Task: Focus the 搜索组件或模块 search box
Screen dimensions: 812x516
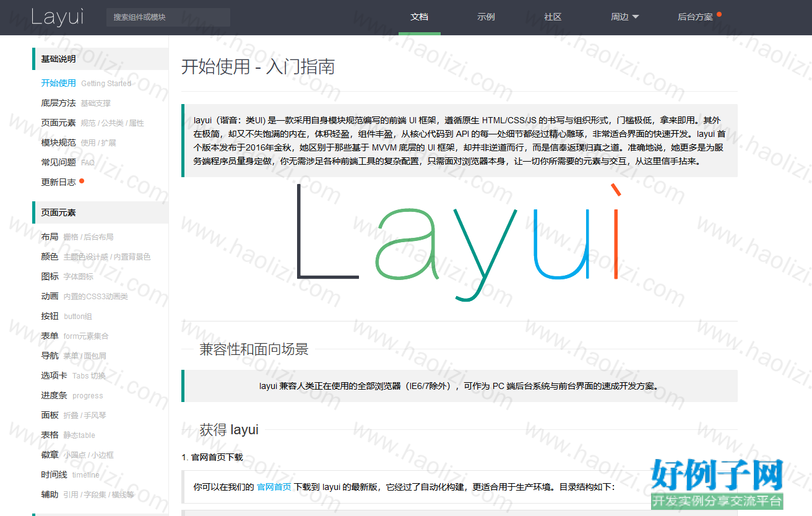Action: click(168, 17)
